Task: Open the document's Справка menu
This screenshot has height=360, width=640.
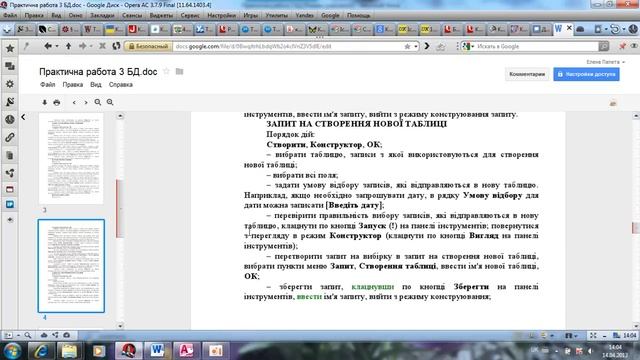Action: [x=121, y=85]
